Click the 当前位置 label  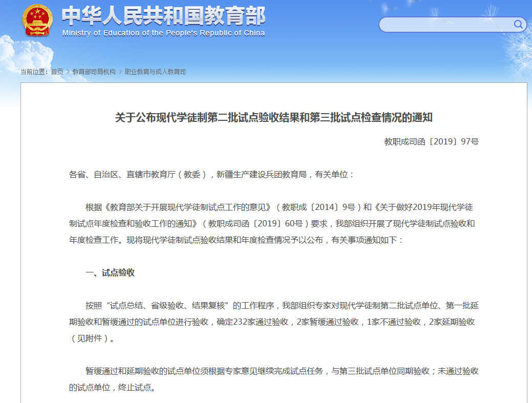34,72
